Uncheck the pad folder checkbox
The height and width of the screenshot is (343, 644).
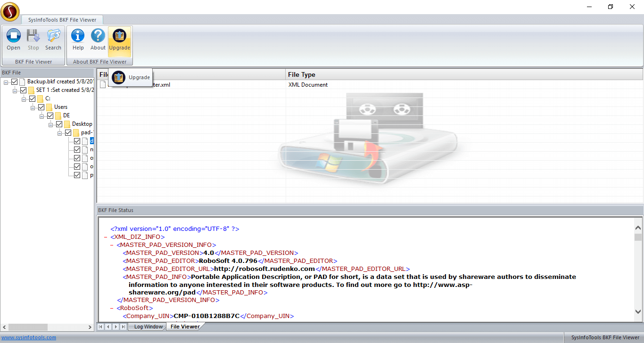68,133
